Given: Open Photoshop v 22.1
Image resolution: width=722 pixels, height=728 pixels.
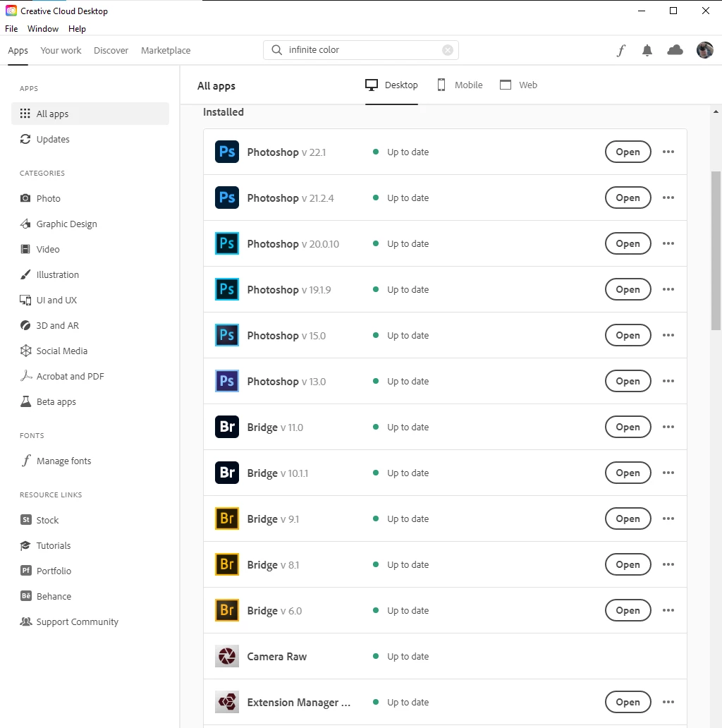Looking at the screenshot, I should tap(628, 152).
